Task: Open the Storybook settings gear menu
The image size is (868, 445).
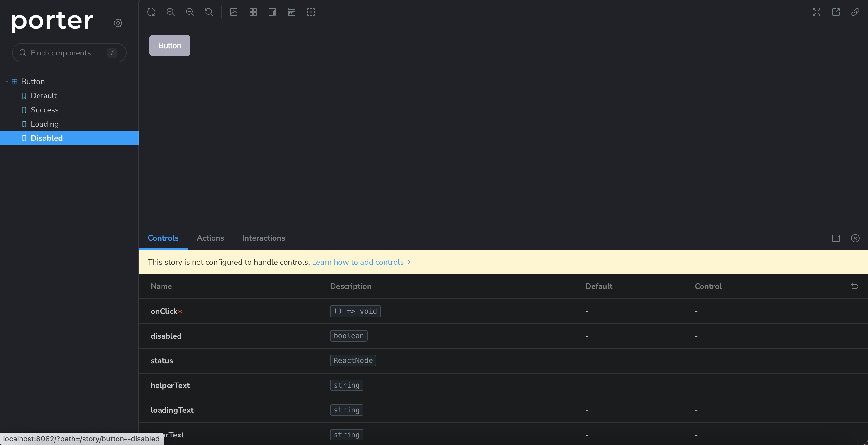Action: (x=118, y=23)
